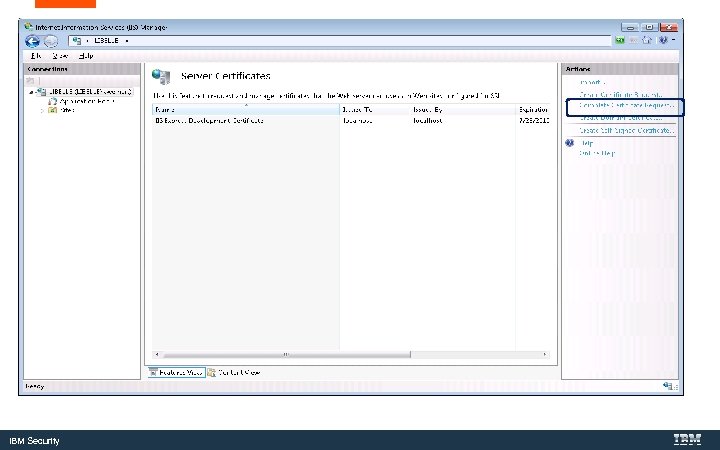Click the localhost cell under Issued By
The width and height of the screenshot is (720, 450).
click(428, 121)
